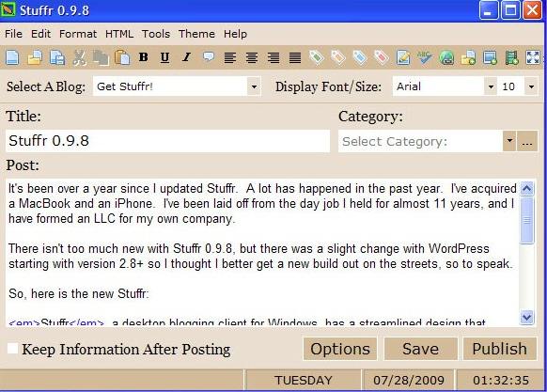Click the New document toolbar icon
This screenshot has width=547, height=392.
coord(12,57)
